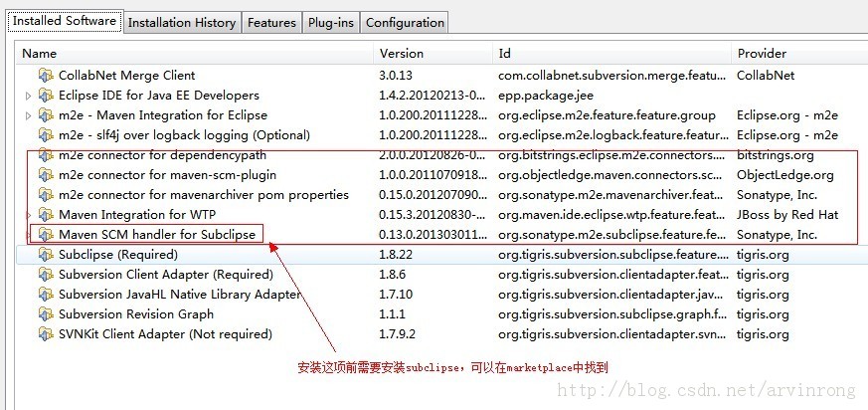The width and height of the screenshot is (868, 410).
Task: Expand m2e - Maven Integration for Eclipse node
Action: (28, 115)
